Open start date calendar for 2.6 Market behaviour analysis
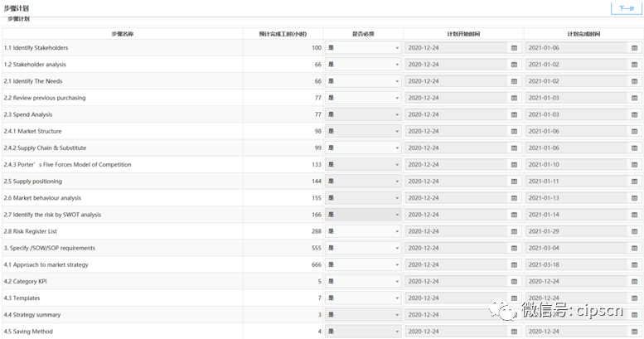This screenshot has height=339, width=644. click(x=514, y=198)
